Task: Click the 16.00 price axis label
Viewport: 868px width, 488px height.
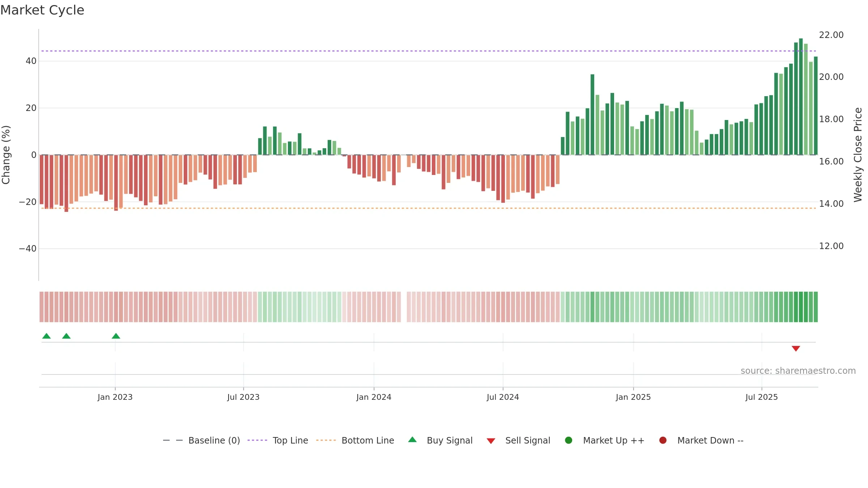Action: click(x=831, y=161)
